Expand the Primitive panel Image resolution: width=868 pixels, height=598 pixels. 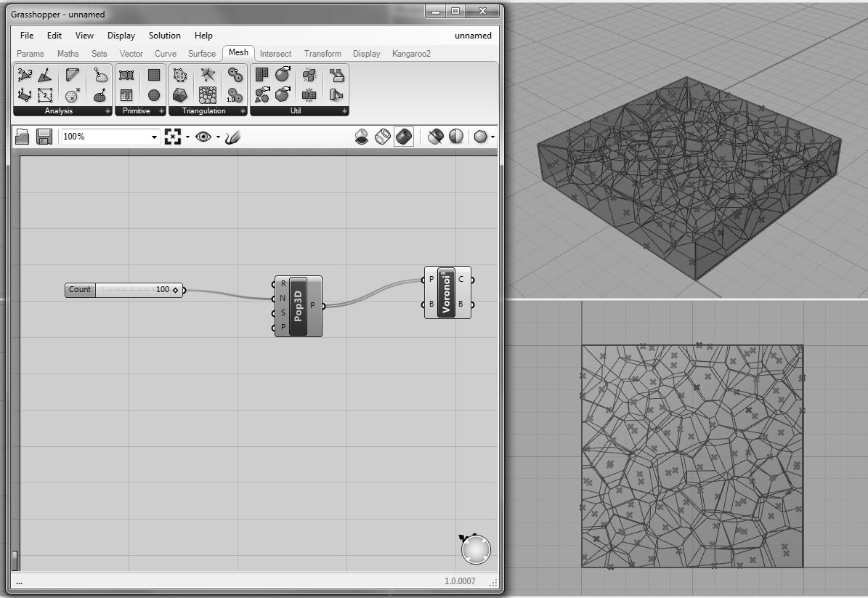[x=161, y=111]
